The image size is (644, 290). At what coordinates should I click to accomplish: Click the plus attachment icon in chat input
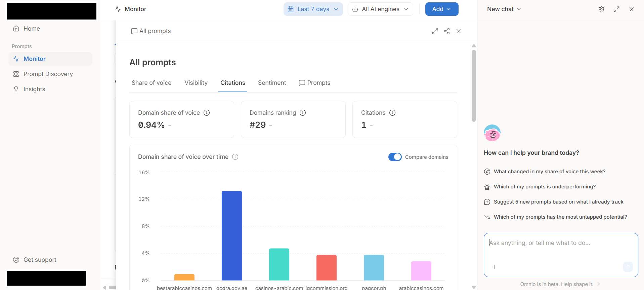(494, 267)
